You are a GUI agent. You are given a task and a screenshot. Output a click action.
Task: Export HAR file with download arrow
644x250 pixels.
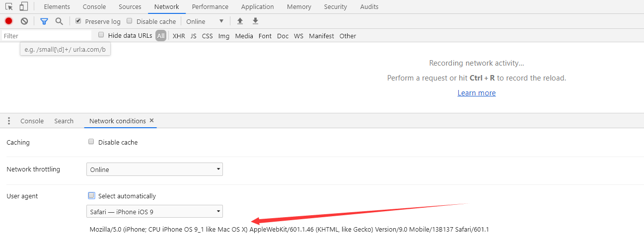pos(255,21)
